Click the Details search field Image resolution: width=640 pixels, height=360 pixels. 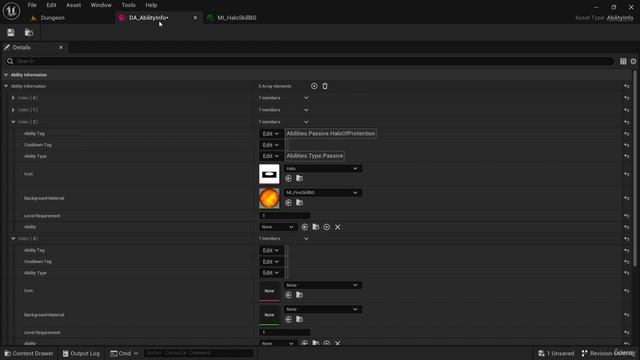pos(310,61)
